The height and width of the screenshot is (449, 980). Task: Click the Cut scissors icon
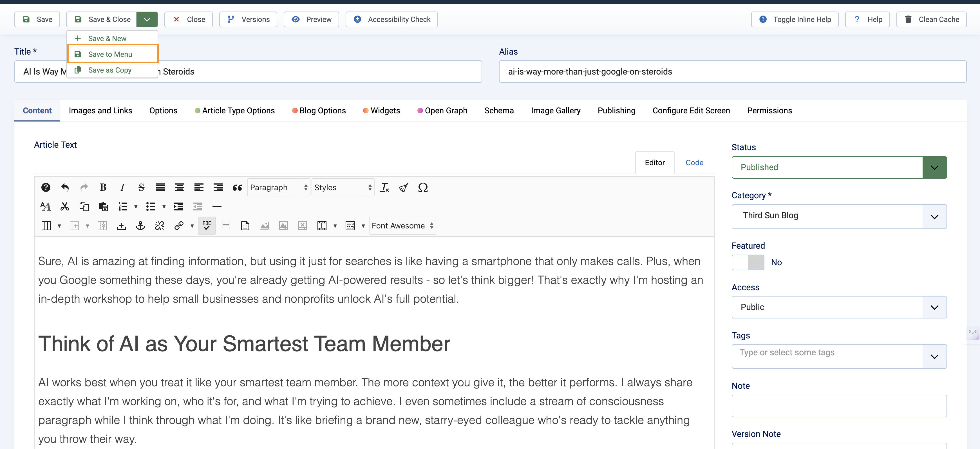(65, 206)
